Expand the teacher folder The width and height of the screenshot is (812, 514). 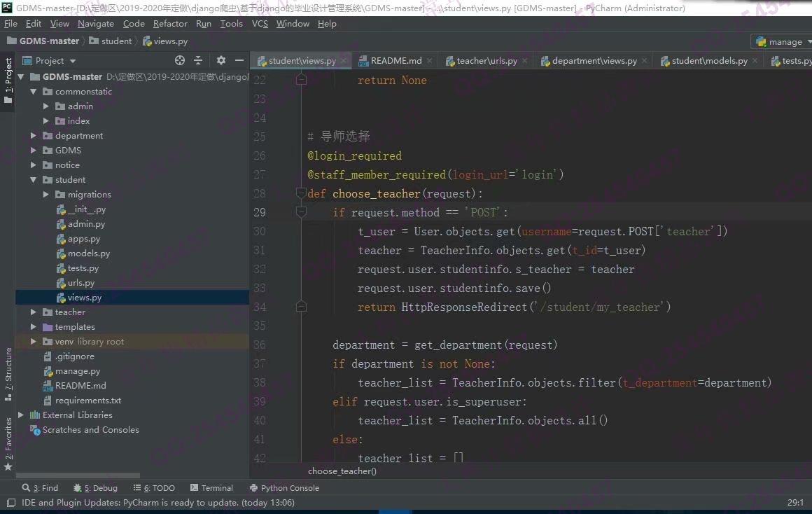pyautogui.click(x=33, y=312)
